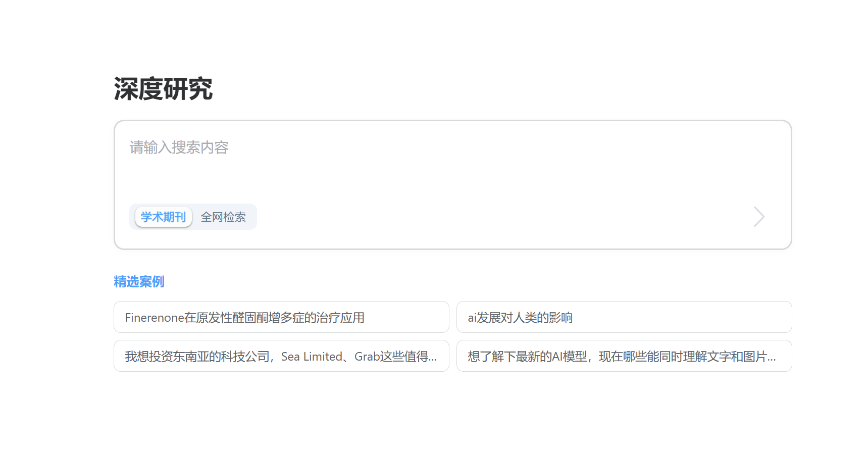Click the 深度研究 page title

(x=163, y=89)
